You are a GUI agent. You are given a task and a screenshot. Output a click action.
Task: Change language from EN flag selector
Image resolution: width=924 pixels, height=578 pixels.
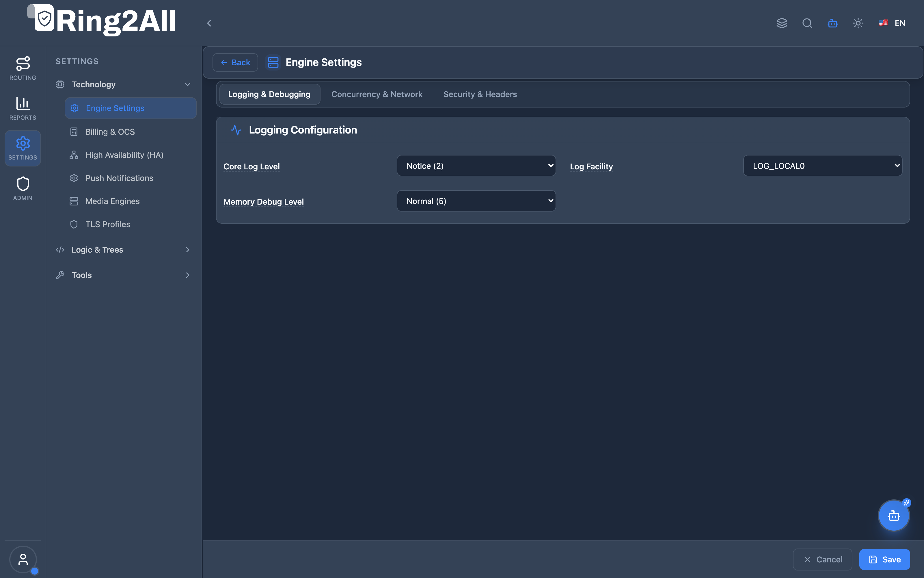click(892, 23)
